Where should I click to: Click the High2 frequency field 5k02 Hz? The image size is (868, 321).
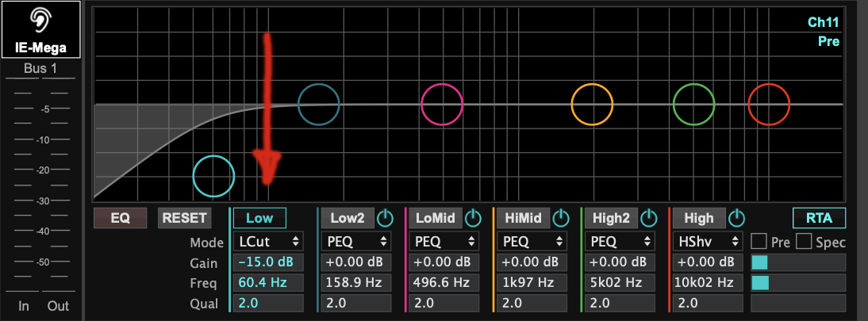(x=620, y=283)
